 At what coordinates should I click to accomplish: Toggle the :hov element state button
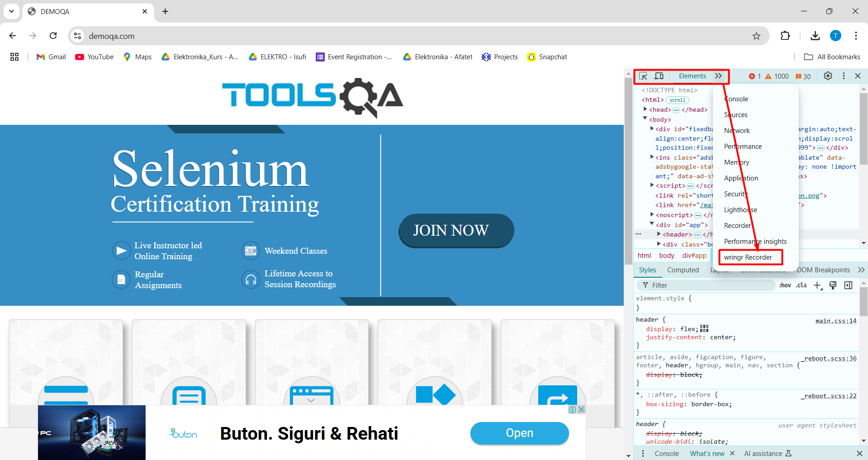[785, 285]
